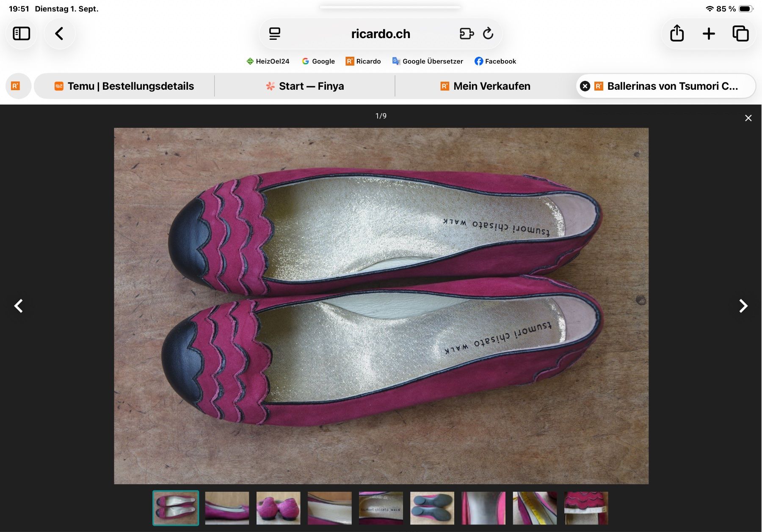Tap the Wi-Fi status icon
The width and height of the screenshot is (762, 532).
coord(710,9)
